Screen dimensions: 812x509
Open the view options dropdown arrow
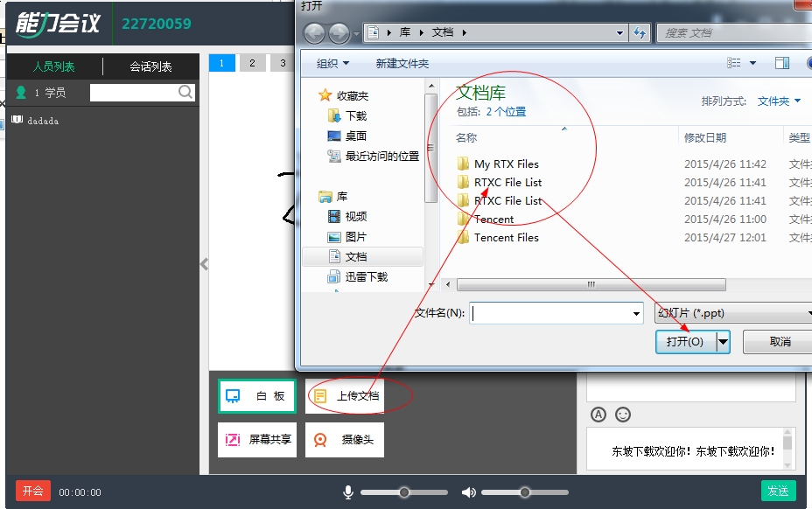[x=753, y=63]
